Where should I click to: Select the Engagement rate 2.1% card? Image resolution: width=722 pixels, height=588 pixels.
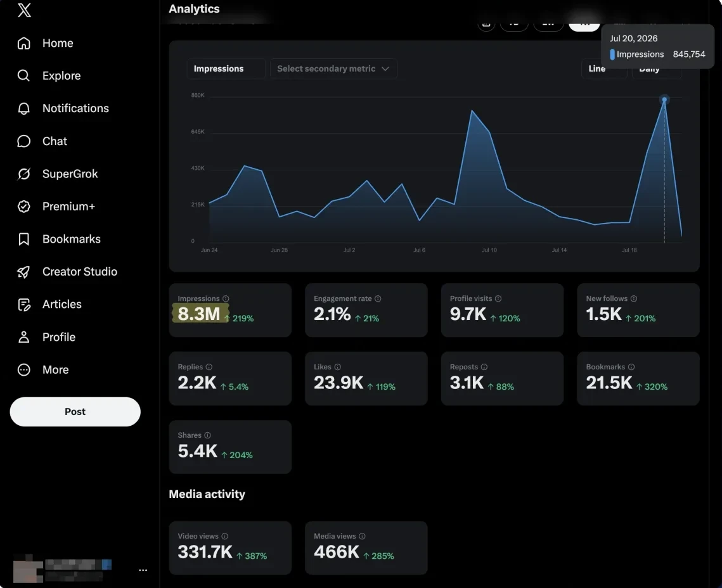366,310
